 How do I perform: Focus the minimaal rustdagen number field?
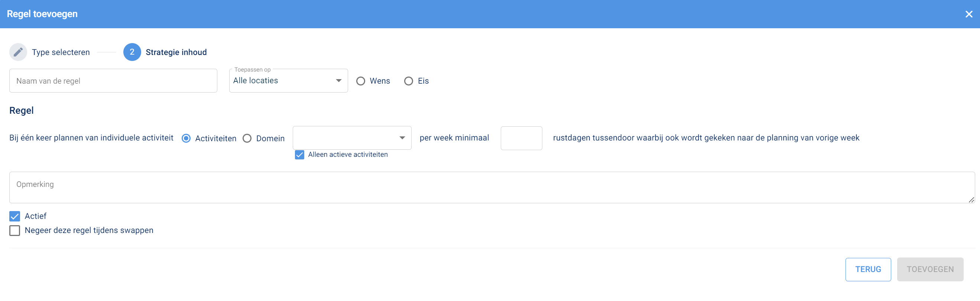pos(521,138)
